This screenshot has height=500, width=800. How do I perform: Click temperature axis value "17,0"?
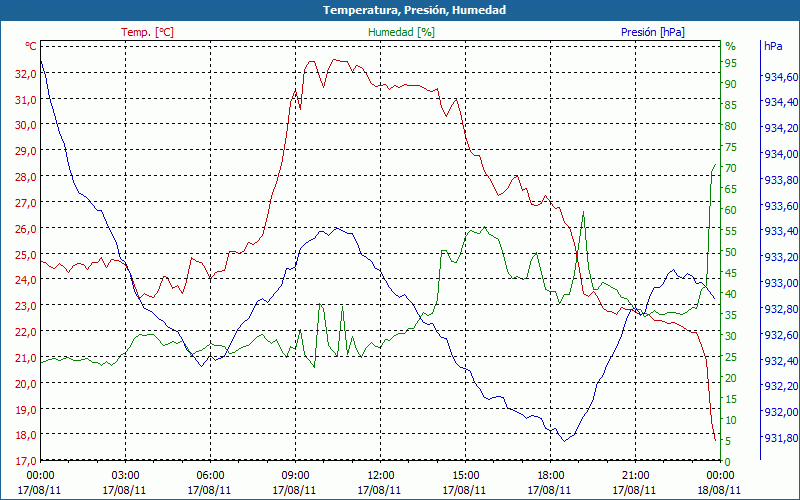pos(26,461)
